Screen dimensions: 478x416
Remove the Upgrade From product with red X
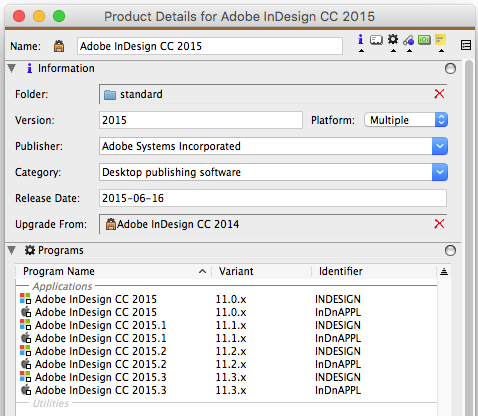[439, 224]
